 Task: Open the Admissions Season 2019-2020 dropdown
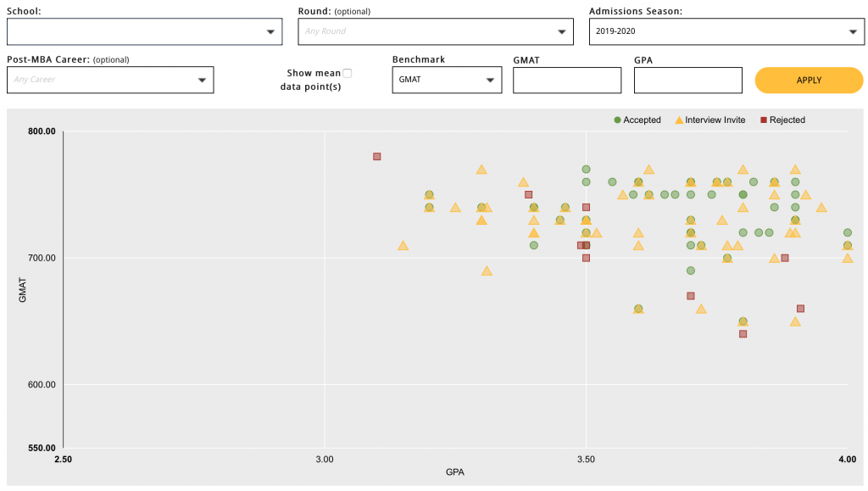pos(726,31)
